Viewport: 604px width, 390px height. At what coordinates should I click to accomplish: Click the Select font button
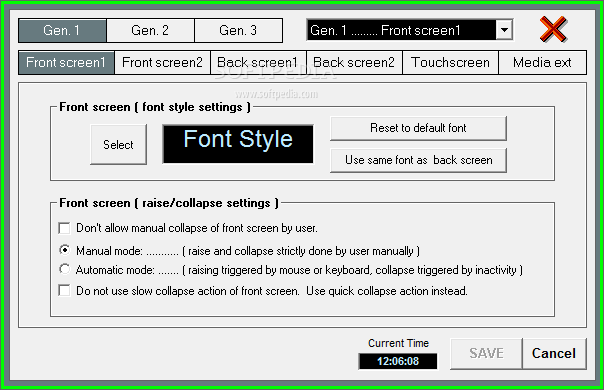118,145
